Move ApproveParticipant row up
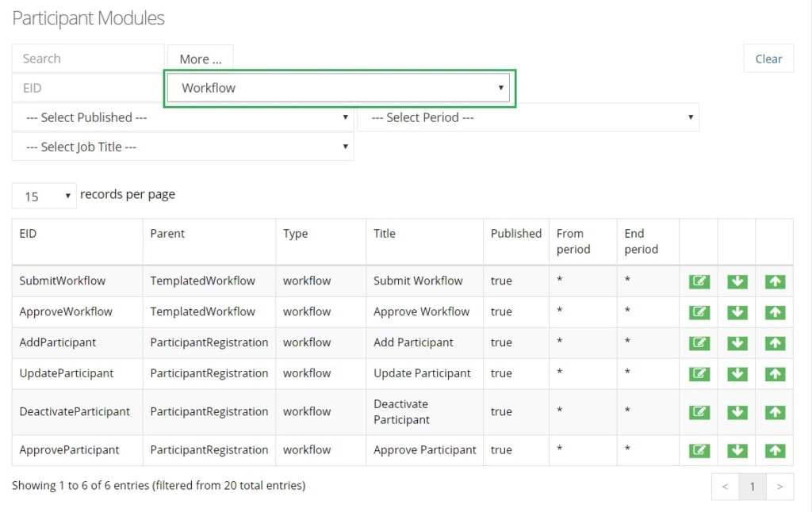This screenshot has height=512, width=812. [x=776, y=450]
